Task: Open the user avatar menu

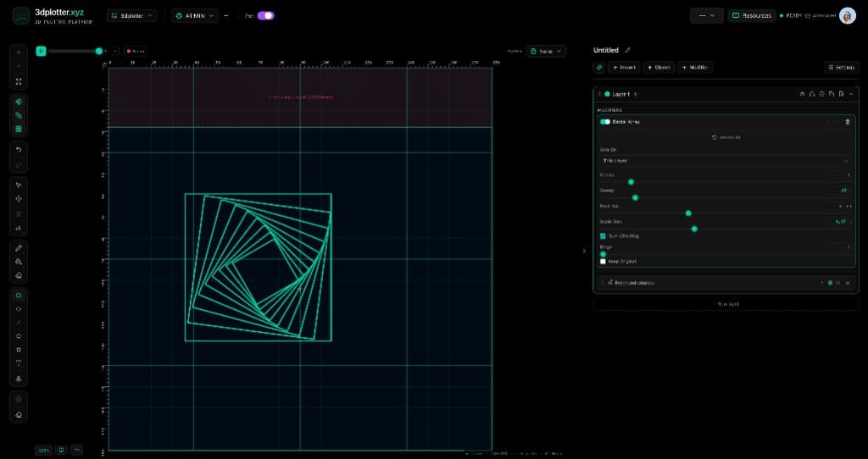Action: pos(847,15)
